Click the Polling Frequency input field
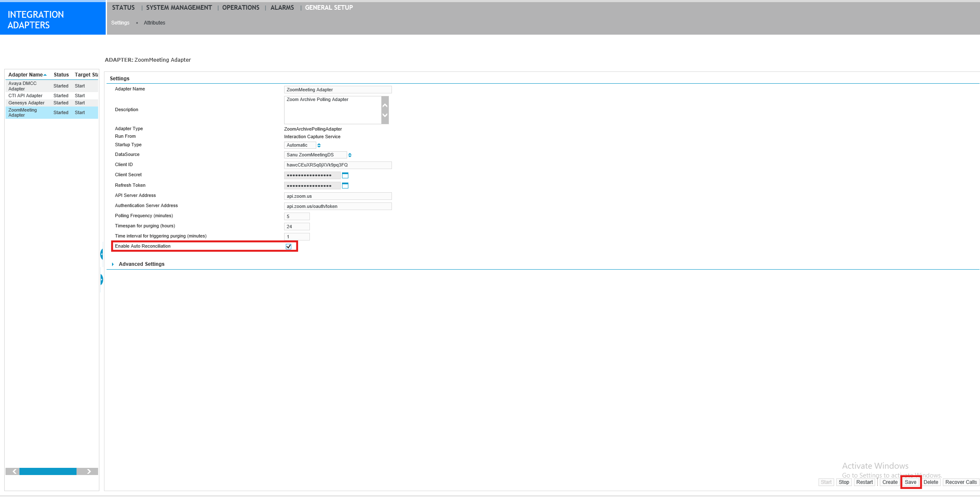980x497 pixels. coord(297,216)
